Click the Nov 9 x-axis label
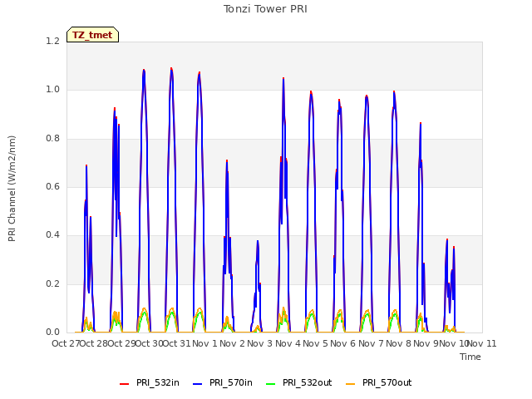This screenshot has height=399, width=532. [x=426, y=343]
